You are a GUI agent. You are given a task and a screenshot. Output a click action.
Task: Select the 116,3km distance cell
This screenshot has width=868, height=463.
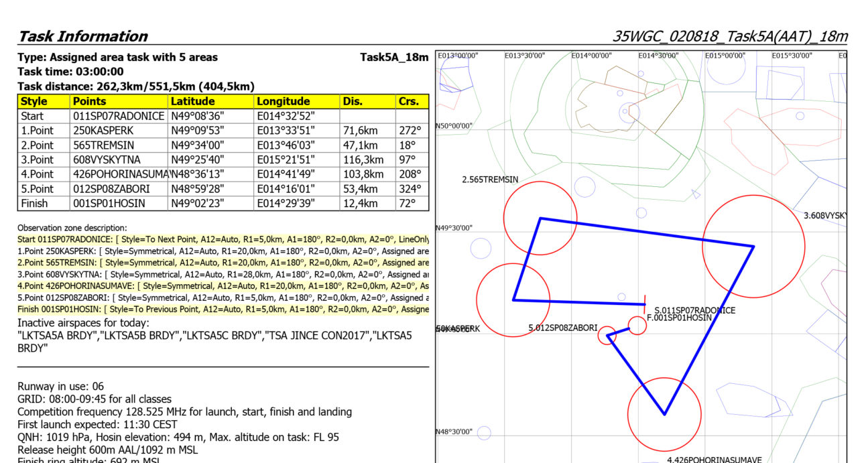tap(363, 160)
